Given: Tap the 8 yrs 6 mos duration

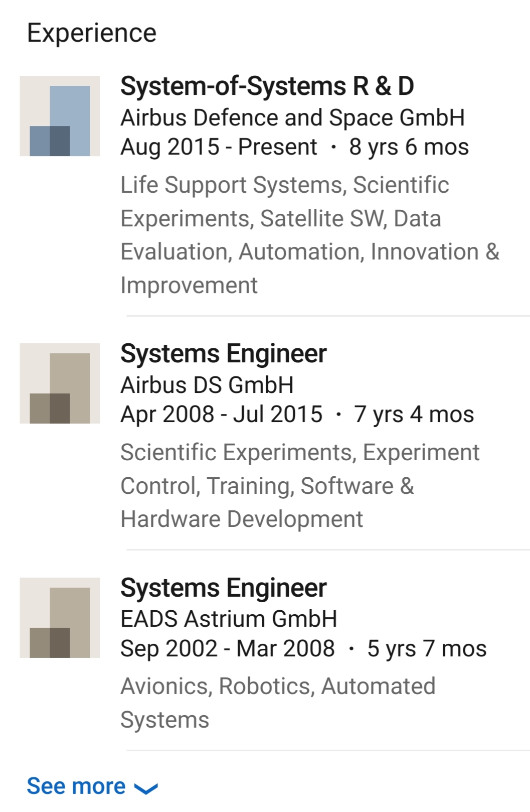Looking at the screenshot, I should pos(409,147).
